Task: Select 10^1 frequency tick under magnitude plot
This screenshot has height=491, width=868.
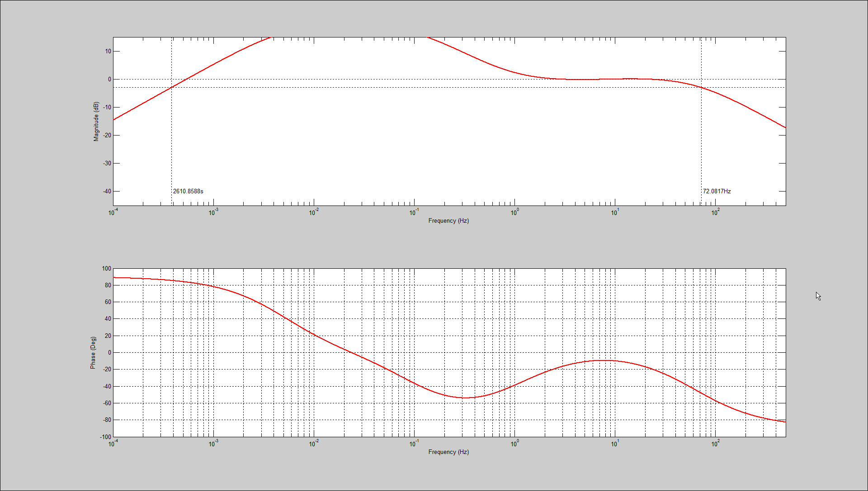Action: 615,212
